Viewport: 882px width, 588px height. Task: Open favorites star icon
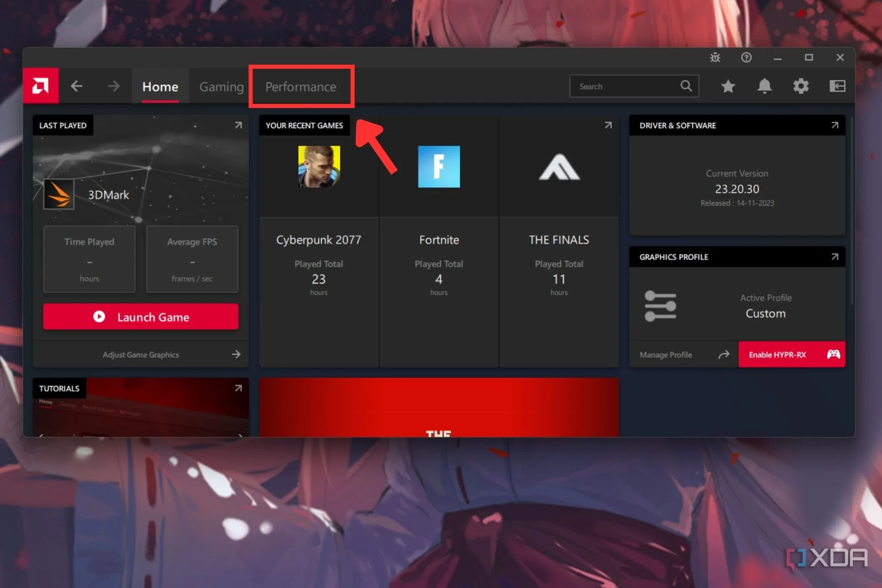(x=728, y=86)
